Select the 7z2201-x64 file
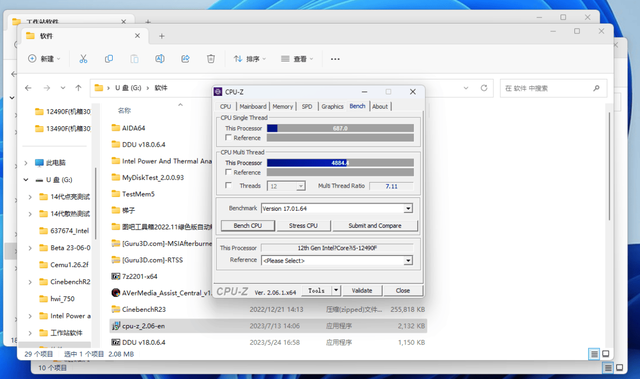This screenshot has height=379, width=640. point(135,276)
